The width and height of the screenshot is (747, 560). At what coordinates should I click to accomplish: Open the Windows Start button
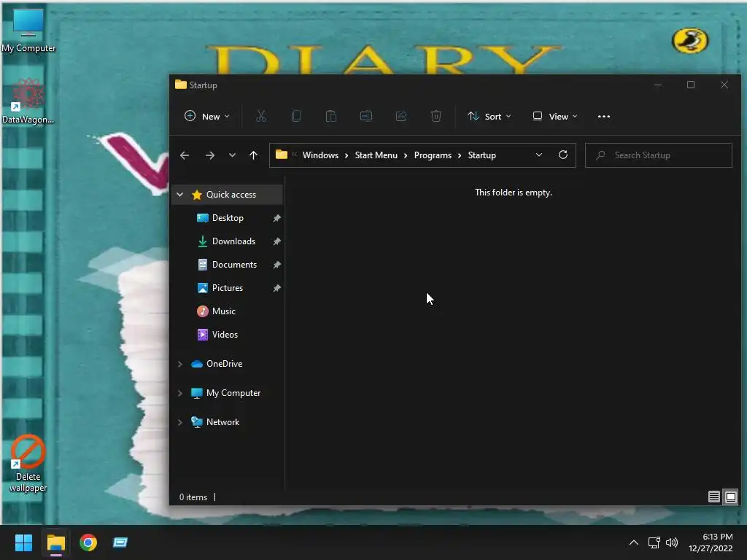pyautogui.click(x=23, y=542)
